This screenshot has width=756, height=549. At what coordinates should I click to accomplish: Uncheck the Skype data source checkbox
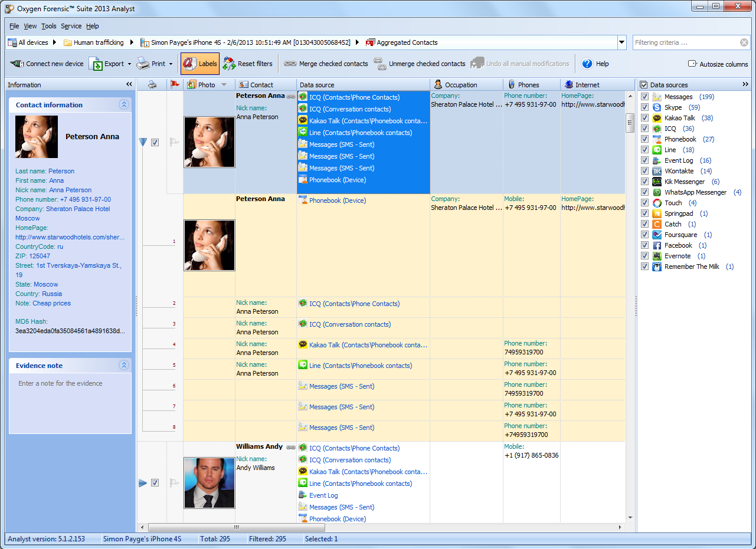pos(645,107)
